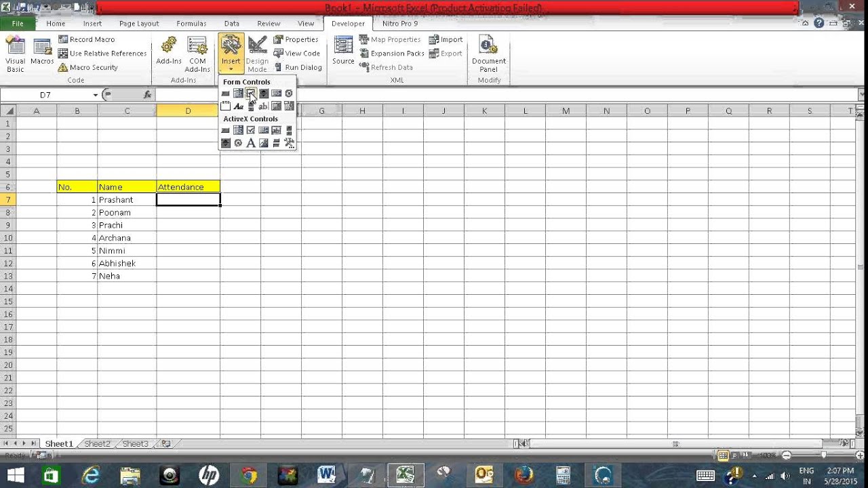The height and width of the screenshot is (488, 868).
Task: Insert a Form Controls Spin Button
Action: click(264, 94)
